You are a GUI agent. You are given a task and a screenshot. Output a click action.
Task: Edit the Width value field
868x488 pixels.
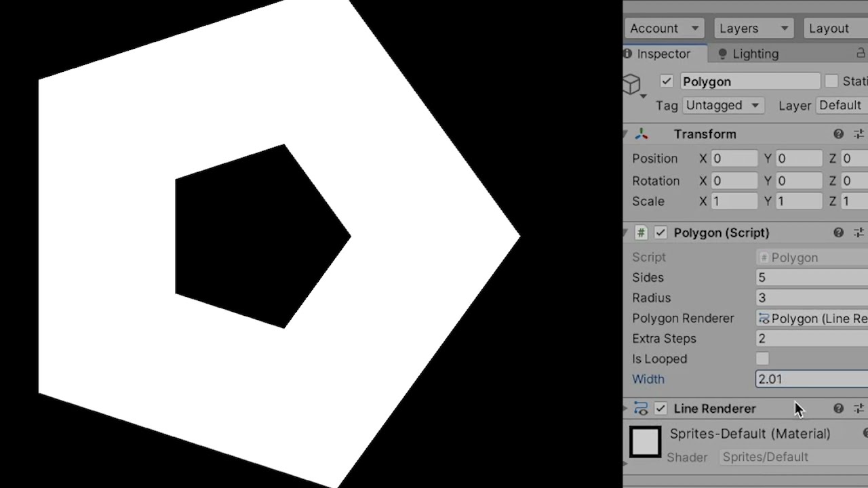pos(812,380)
